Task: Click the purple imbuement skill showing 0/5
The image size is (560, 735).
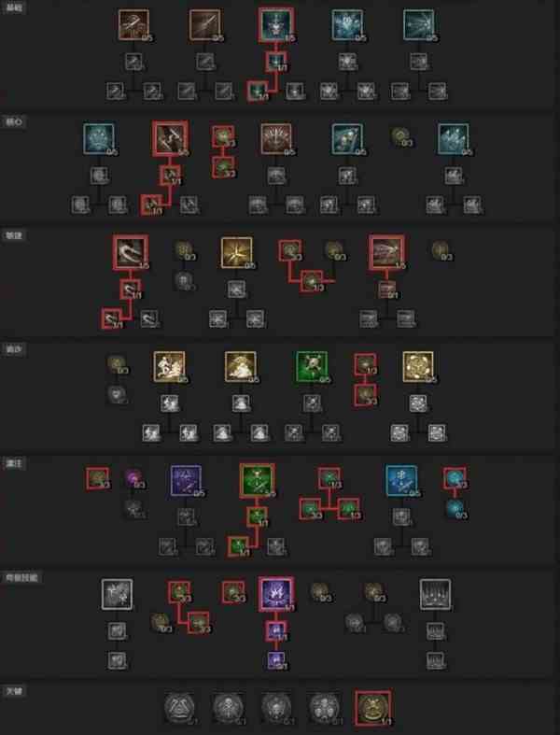Action: (x=186, y=481)
